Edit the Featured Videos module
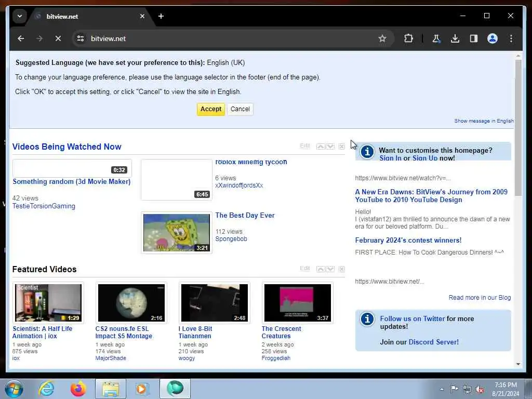The image size is (532, 399). (x=304, y=269)
